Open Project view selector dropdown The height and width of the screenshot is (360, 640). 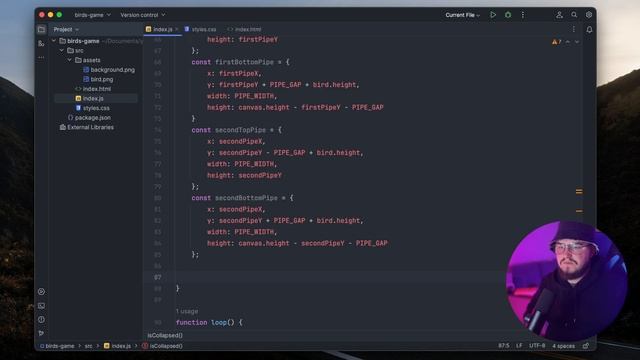click(x=66, y=29)
